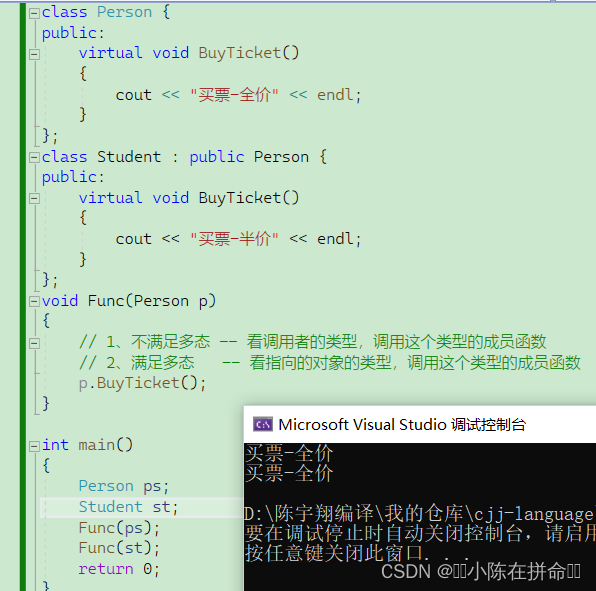596x591 pixels.
Task: Collapse the class Person block
Action: click(34, 13)
